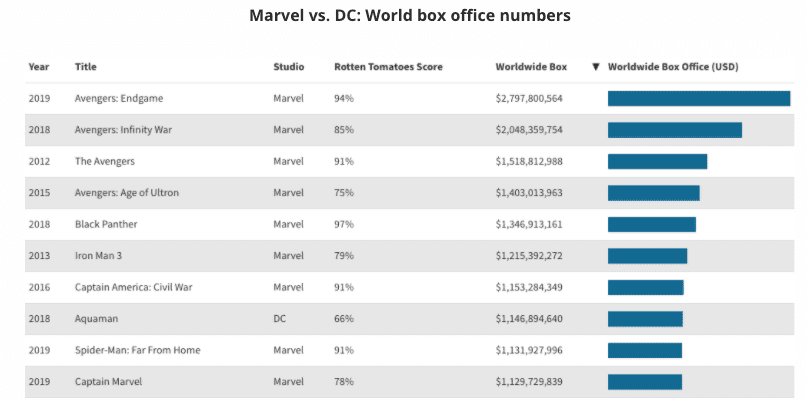Click the $2,797,800,564 box office value

[529, 98]
